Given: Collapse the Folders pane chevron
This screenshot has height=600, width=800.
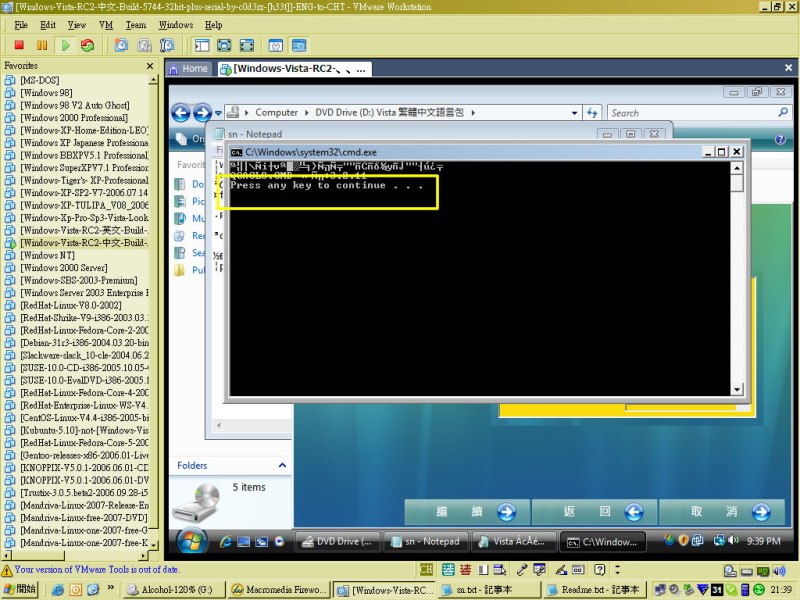Looking at the screenshot, I should click(282, 465).
